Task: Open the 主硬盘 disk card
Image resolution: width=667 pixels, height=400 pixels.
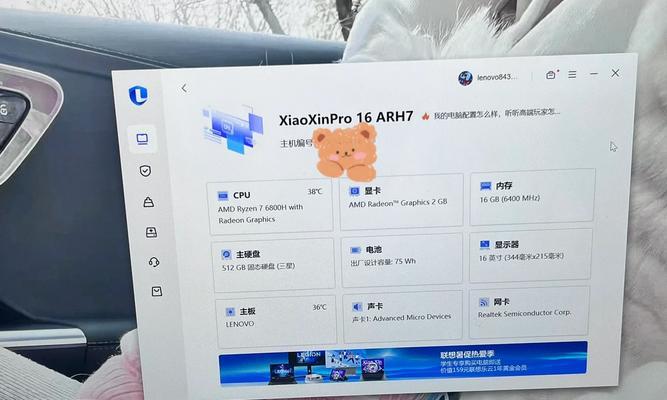Action: click(274, 265)
